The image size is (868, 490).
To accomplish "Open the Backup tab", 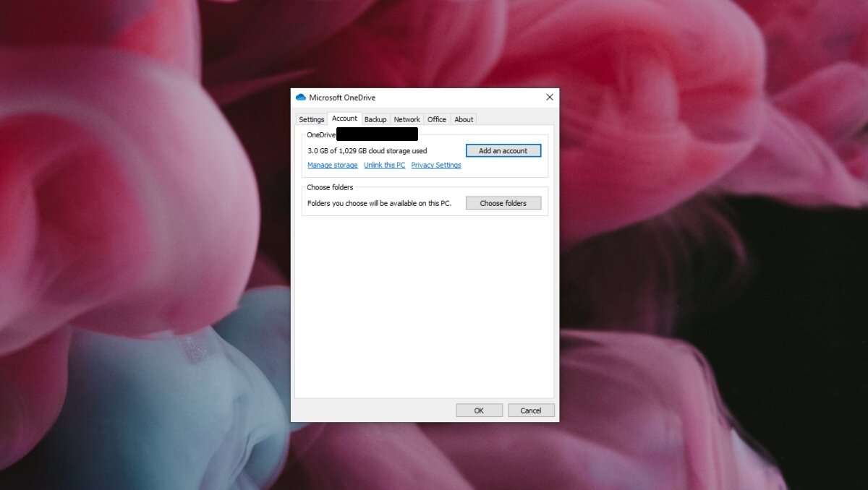I will point(375,119).
